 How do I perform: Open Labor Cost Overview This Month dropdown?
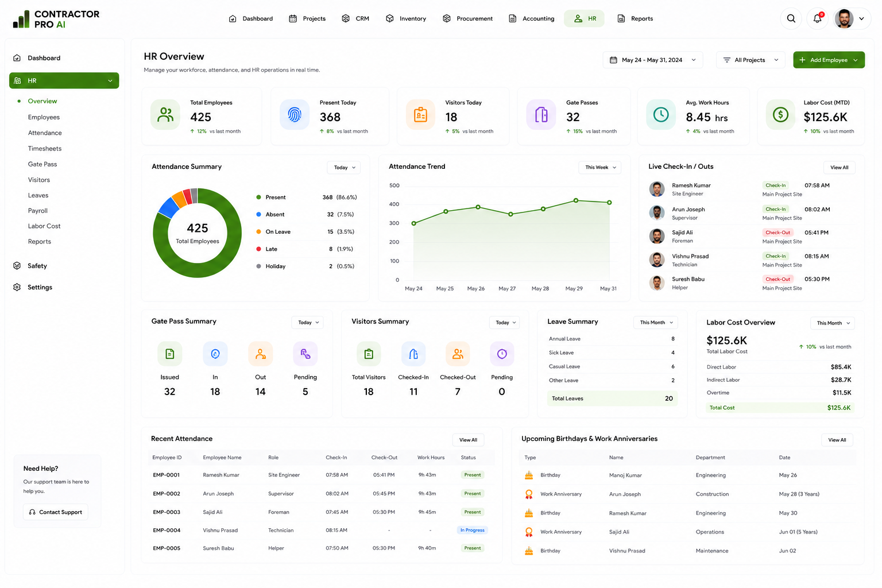(833, 323)
